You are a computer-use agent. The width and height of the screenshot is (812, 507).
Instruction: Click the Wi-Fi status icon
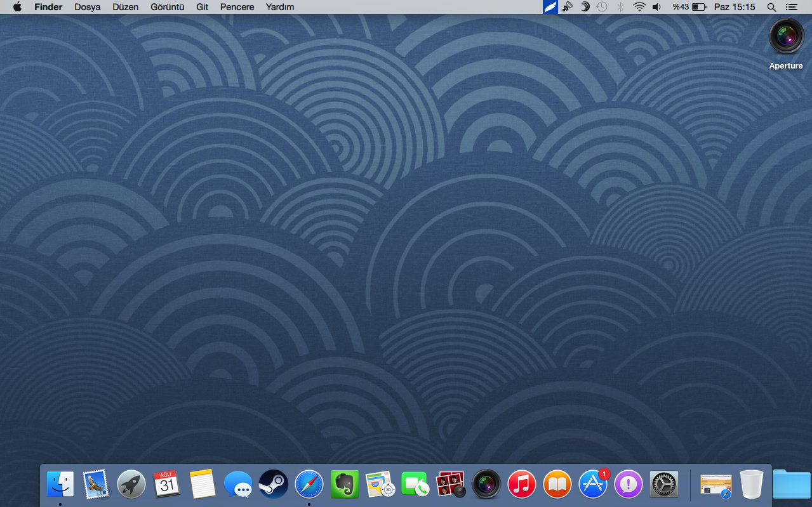tap(639, 7)
